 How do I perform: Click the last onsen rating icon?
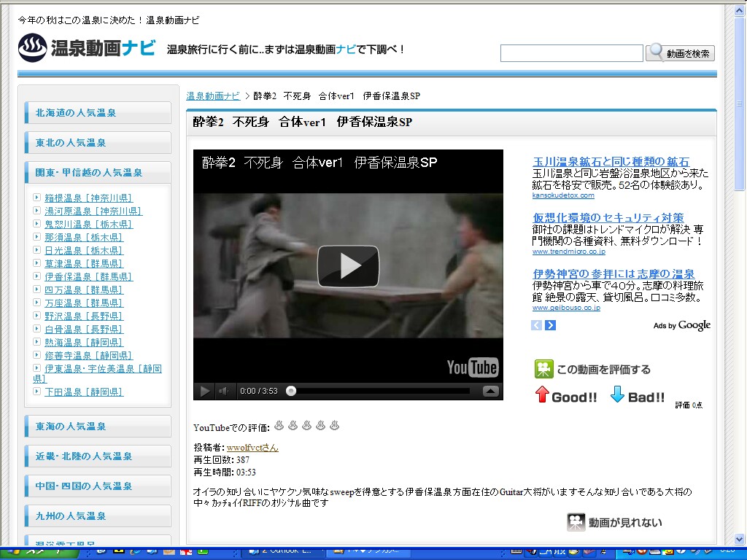[x=334, y=425]
